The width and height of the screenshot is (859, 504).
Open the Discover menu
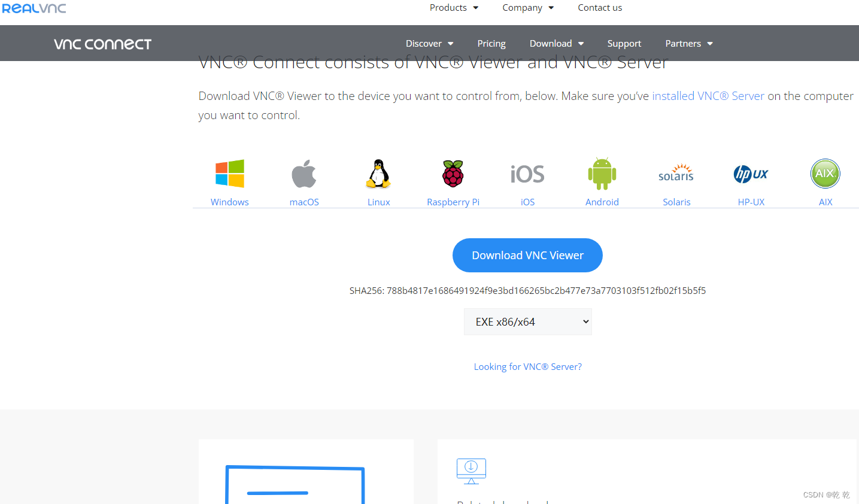pyautogui.click(x=429, y=43)
